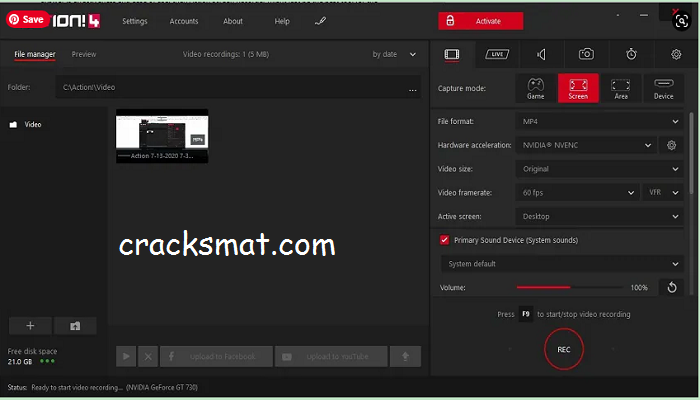Click Upload to Facebook button

216,356
